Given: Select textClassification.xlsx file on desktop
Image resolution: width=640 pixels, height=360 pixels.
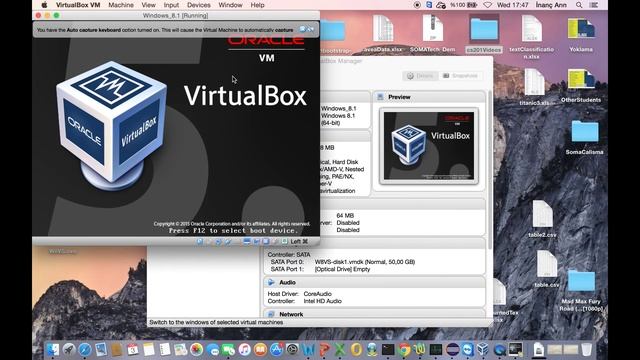Looking at the screenshot, I should click(x=531, y=37).
